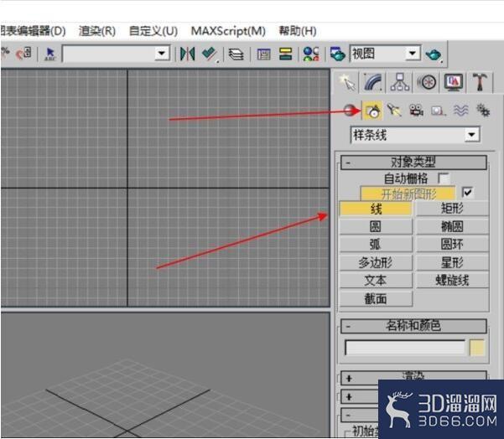Viewport: 504px width, 439px height.
Task: Select the Helpers category icon
Action: (x=438, y=111)
